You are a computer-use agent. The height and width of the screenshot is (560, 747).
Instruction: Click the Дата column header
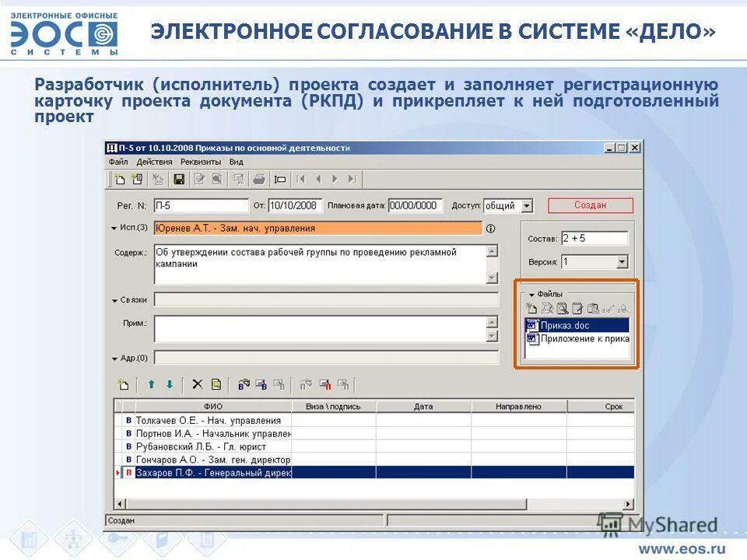[423, 406]
